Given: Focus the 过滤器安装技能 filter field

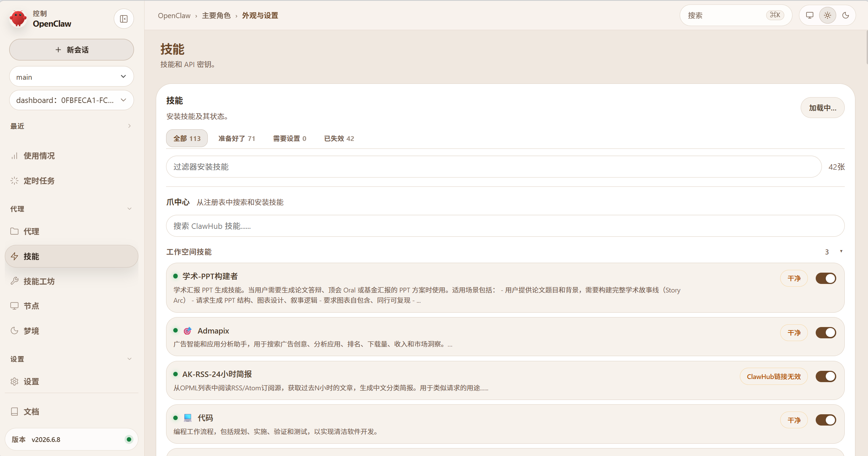Looking at the screenshot, I should [494, 167].
